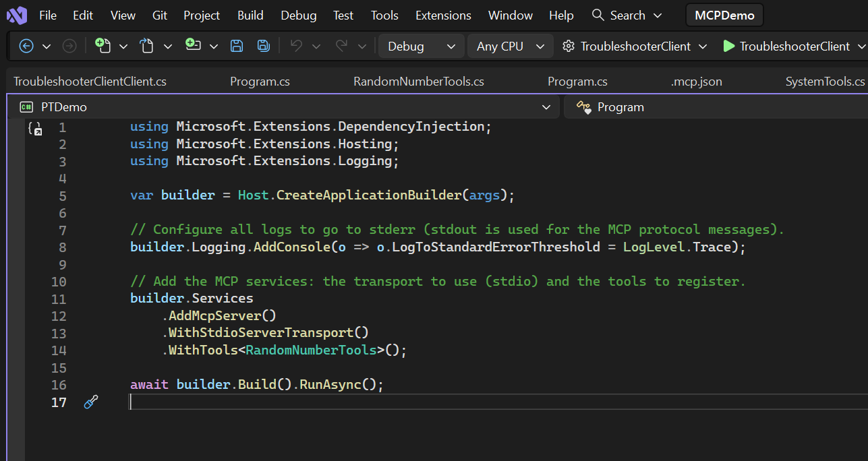Click the screwdriver quick actions icon
868x461 pixels.
tap(90, 402)
